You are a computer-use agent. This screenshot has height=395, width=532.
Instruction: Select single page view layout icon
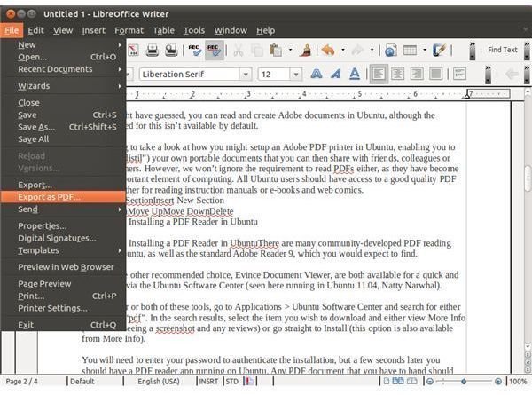387,381
